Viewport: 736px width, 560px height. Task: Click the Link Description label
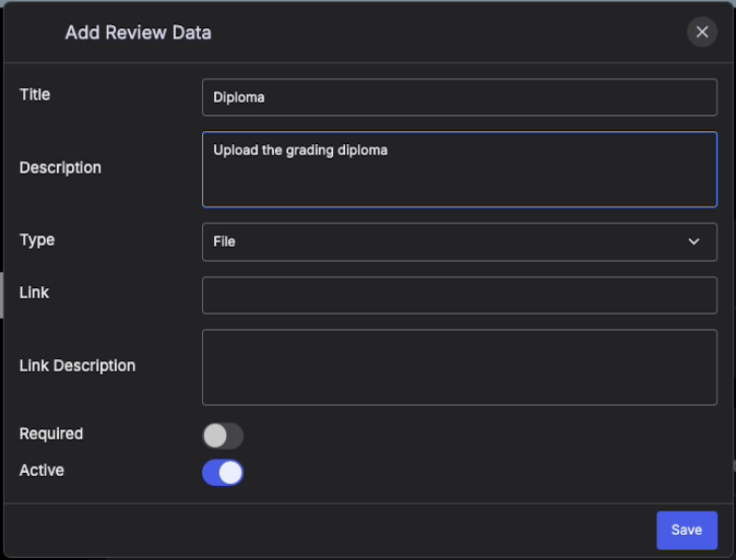pos(78,366)
